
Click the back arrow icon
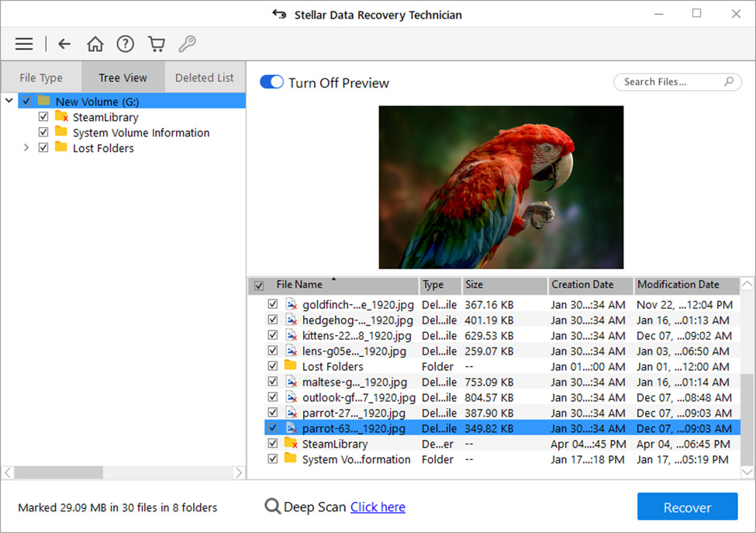(64, 43)
